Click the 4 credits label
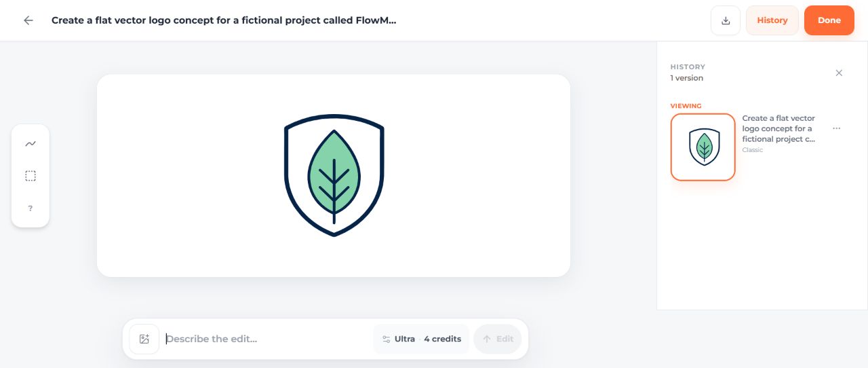Image resolution: width=868 pixels, height=368 pixels. coord(442,339)
